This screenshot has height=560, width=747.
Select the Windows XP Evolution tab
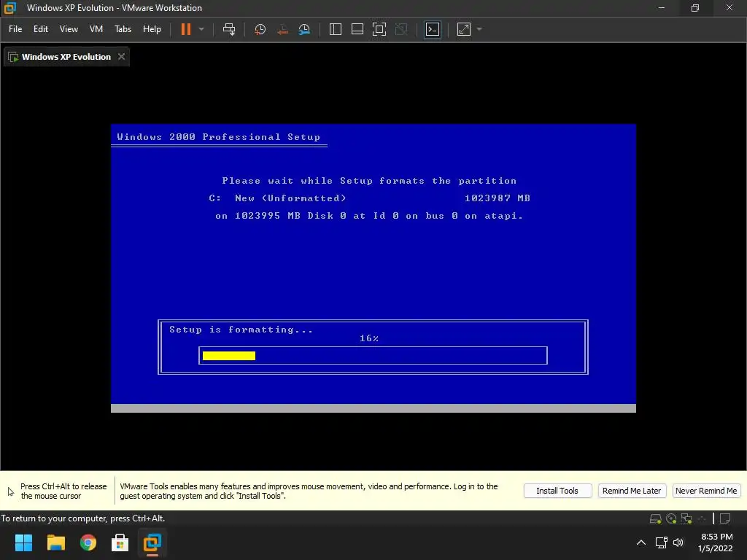point(66,57)
